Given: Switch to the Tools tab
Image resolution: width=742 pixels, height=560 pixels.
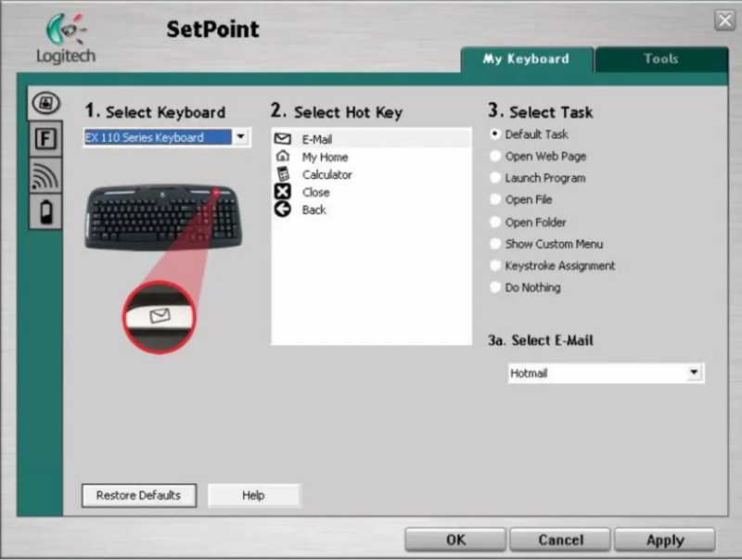Looking at the screenshot, I should point(661,59).
